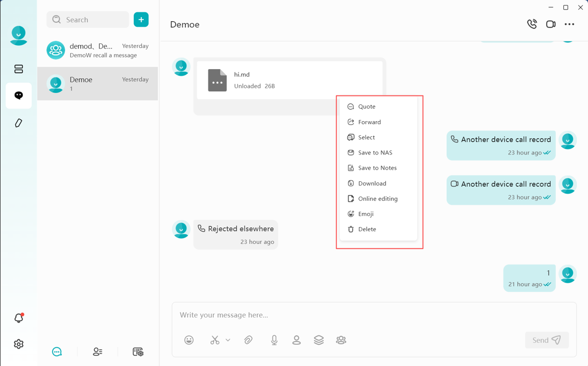Click the Rejected elsewhere call message
The width and height of the screenshot is (588, 366).
[236, 235]
